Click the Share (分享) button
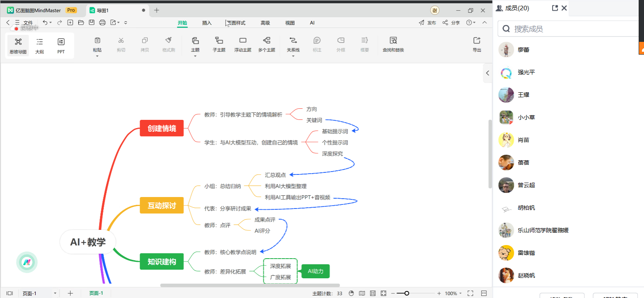Image resolution: width=644 pixels, height=298 pixels. pyautogui.click(x=451, y=23)
